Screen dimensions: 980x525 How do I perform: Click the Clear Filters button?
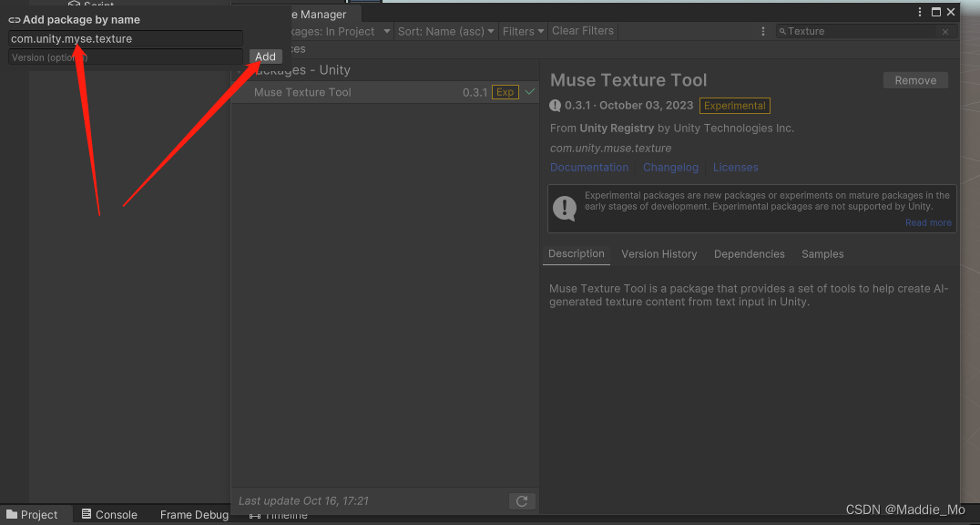point(583,31)
